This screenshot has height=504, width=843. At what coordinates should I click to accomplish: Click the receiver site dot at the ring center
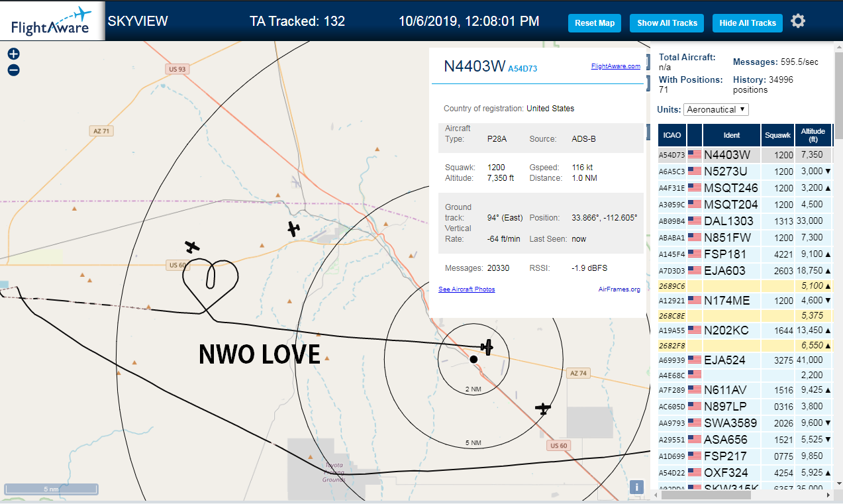[x=473, y=359]
